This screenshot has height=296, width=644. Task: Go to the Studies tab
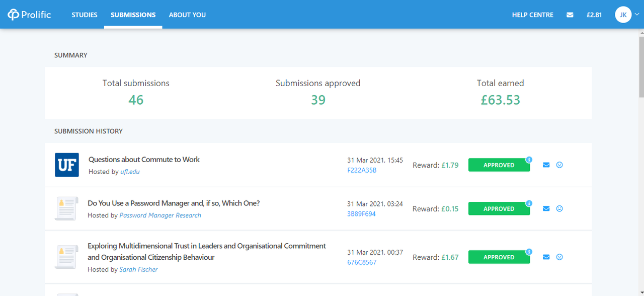point(85,15)
